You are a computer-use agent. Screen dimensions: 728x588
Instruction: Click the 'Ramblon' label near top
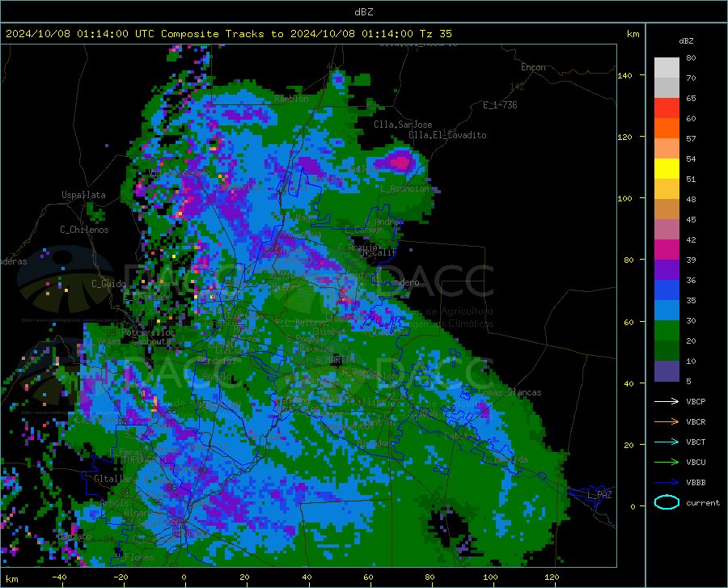[291, 99]
